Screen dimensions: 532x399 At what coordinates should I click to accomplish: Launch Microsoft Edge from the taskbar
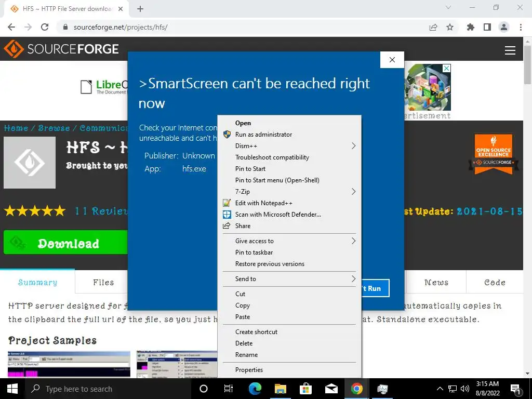point(255,389)
